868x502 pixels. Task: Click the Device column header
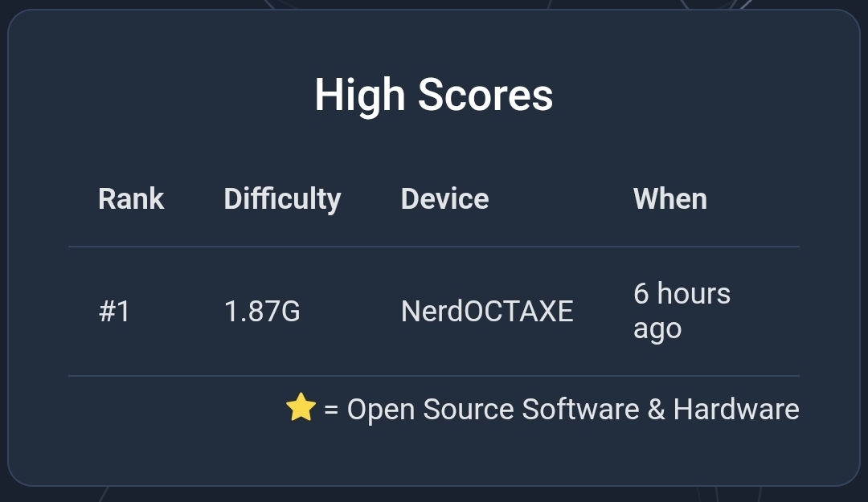(444, 198)
